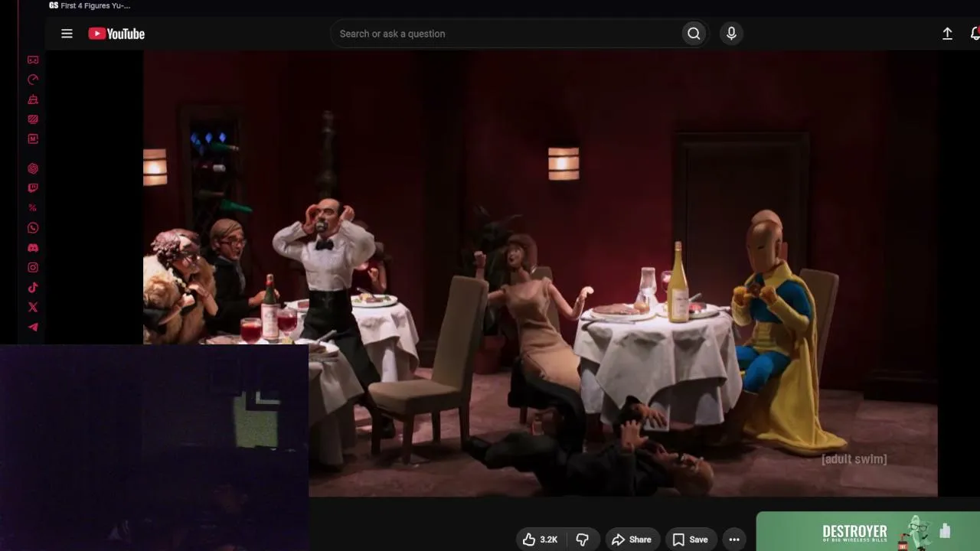980x551 pixels.
Task: Open YouTube notifications bell
Action: [975, 34]
